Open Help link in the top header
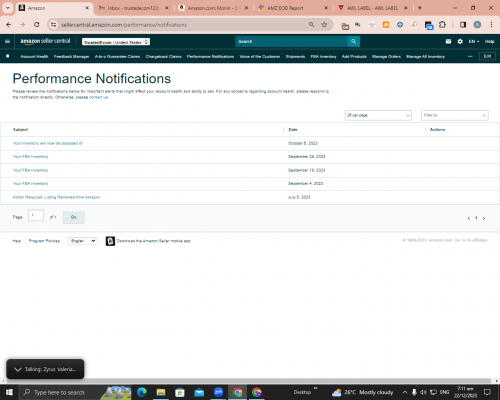500x400 pixels. pyautogui.click(x=489, y=41)
